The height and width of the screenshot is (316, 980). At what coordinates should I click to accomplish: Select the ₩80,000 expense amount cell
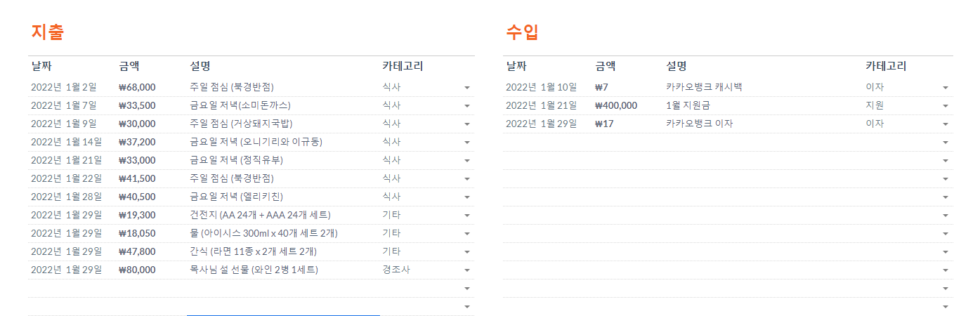tap(138, 270)
